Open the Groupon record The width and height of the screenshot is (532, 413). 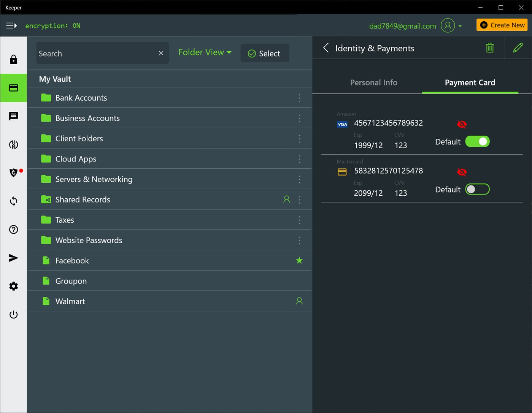pyautogui.click(x=170, y=281)
